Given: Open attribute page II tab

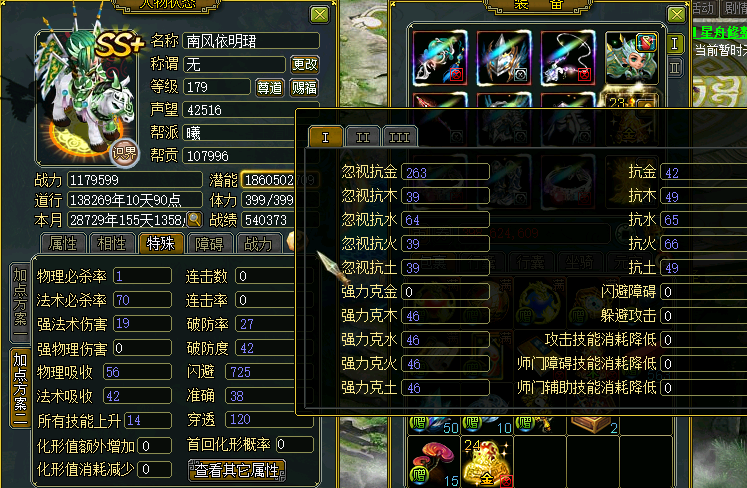Looking at the screenshot, I should coord(363,137).
